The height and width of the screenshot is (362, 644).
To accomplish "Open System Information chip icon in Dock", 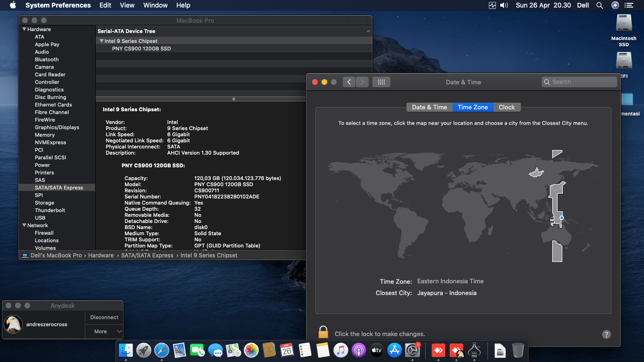I will (x=474, y=350).
